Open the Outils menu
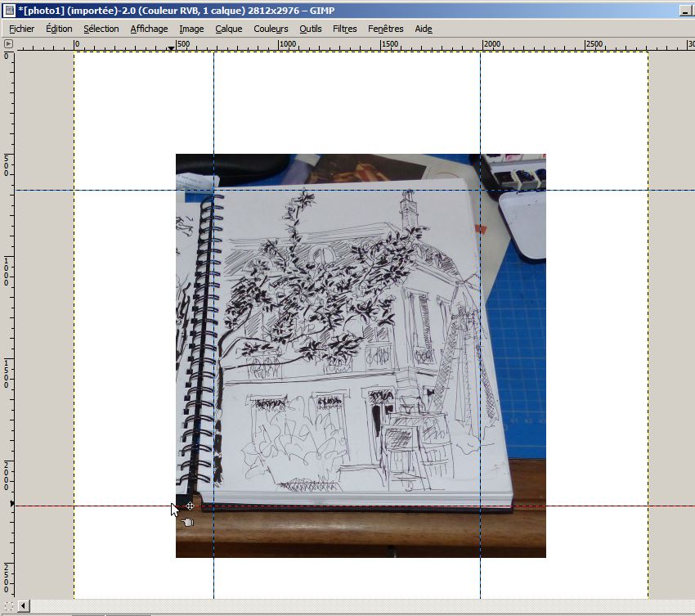695x616 pixels. [310, 29]
